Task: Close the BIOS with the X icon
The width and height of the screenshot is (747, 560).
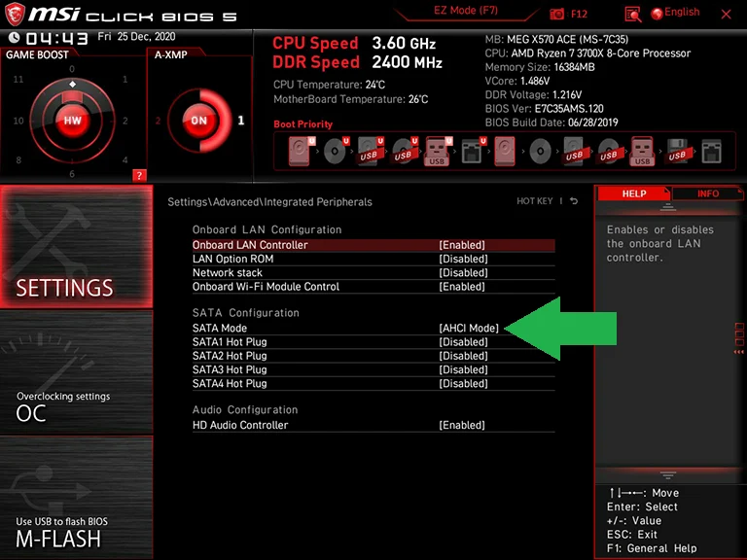Action: click(726, 15)
